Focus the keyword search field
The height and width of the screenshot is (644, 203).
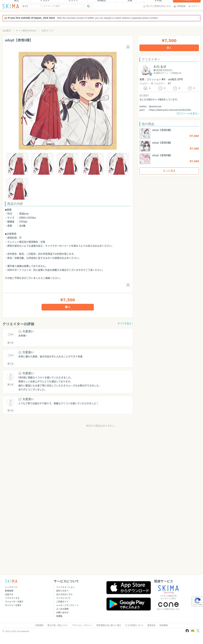(63, 6)
